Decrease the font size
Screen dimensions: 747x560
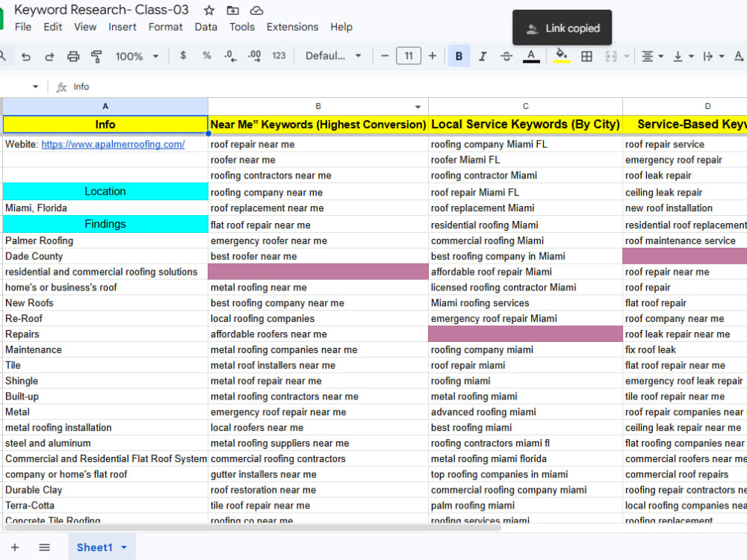point(385,56)
